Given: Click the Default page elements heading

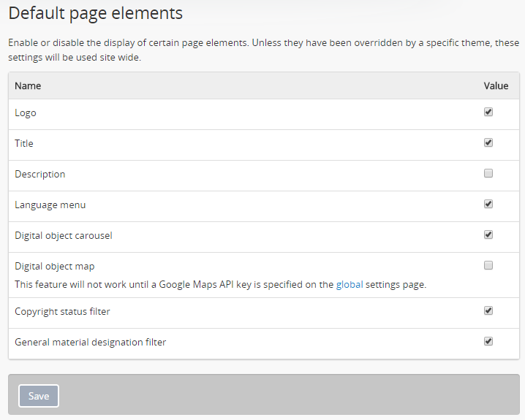Looking at the screenshot, I should click(x=96, y=13).
